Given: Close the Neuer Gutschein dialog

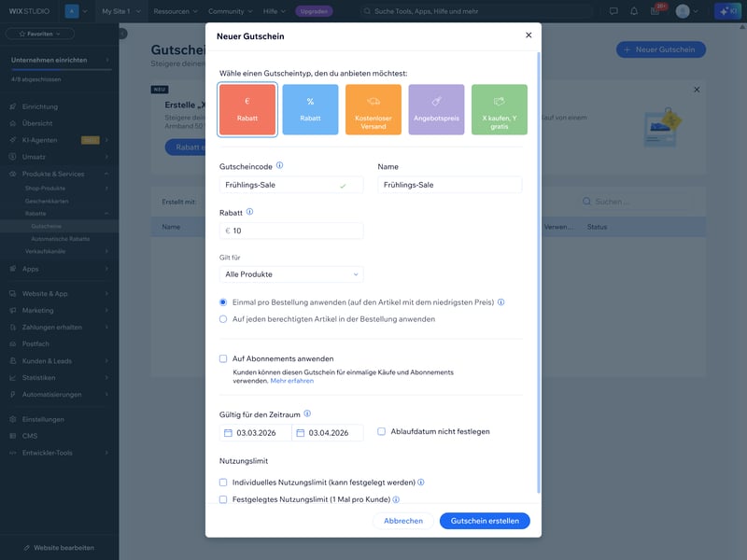Looking at the screenshot, I should [x=529, y=35].
